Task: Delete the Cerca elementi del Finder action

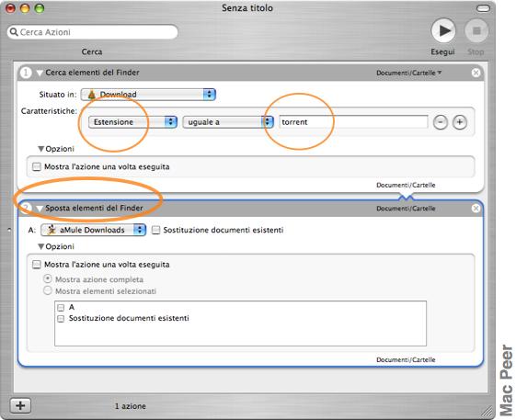Action: tap(476, 73)
